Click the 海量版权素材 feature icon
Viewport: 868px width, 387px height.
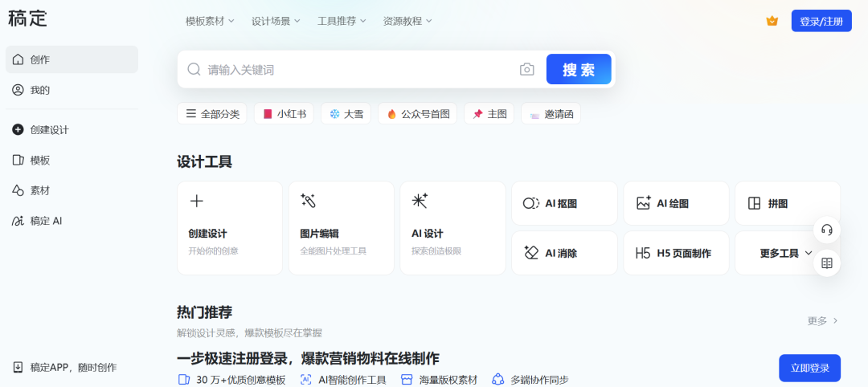click(407, 379)
